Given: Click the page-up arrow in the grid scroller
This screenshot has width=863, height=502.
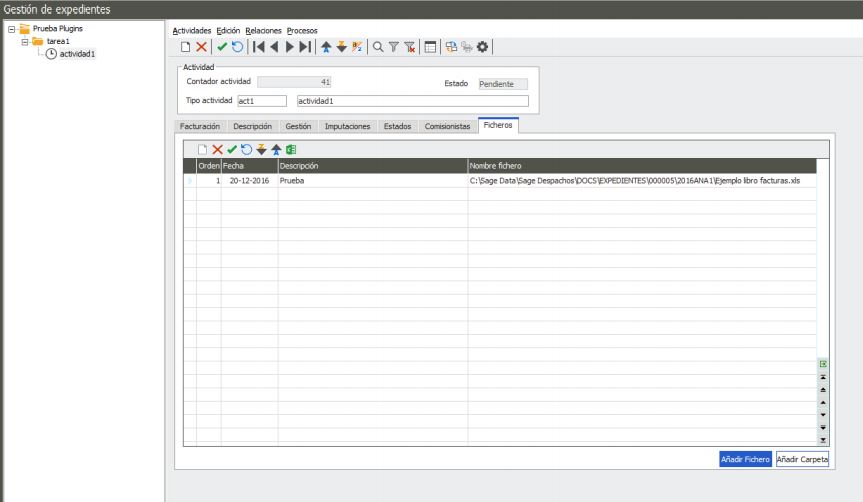Looking at the screenshot, I should click(x=823, y=390).
